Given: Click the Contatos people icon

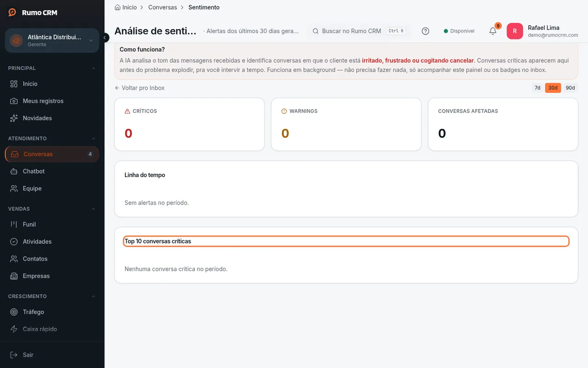Looking at the screenshot, I should tap(14, 259).
